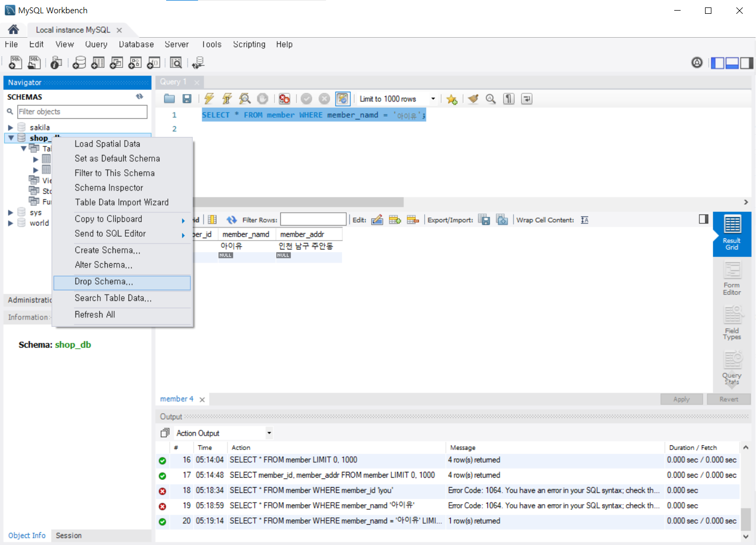Viewport: 756px width, 545px height.
Task: Open inspector for selected object icon
Action: 56,63
